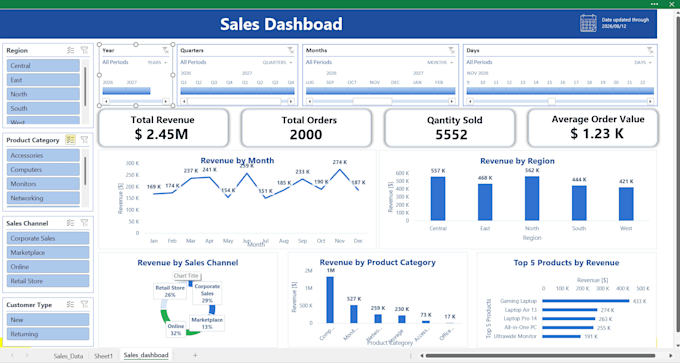The height and width of the screenshot is (363, 680).
Task: Clear the Months timeline filter
Action: 451,50
